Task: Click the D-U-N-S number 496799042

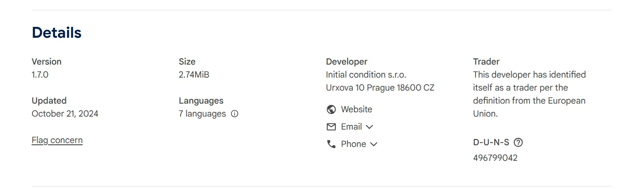Action: 495,158
